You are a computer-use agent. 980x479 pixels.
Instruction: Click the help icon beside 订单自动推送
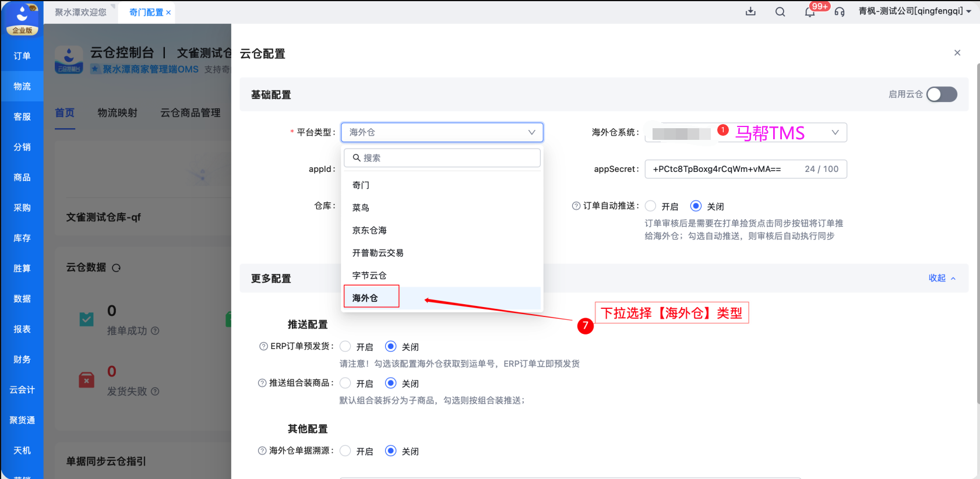[x=576, y=206]
